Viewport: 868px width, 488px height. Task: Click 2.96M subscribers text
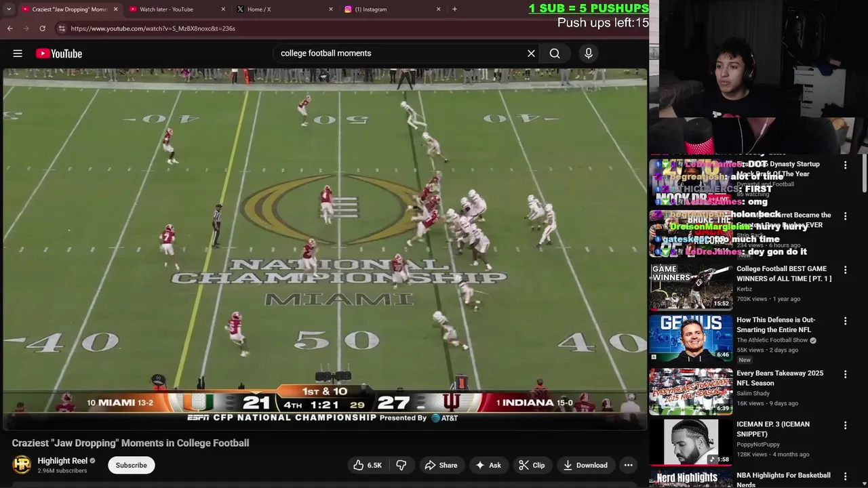(x=62, y=470)
